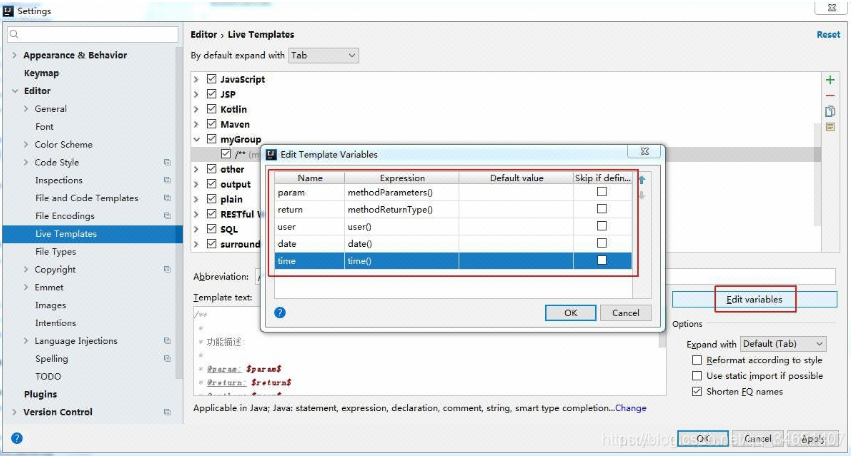The width and height of the screenshot is (855, 458).
Task: Add a new live template with plus icon
Action: [x=830, y=80]
